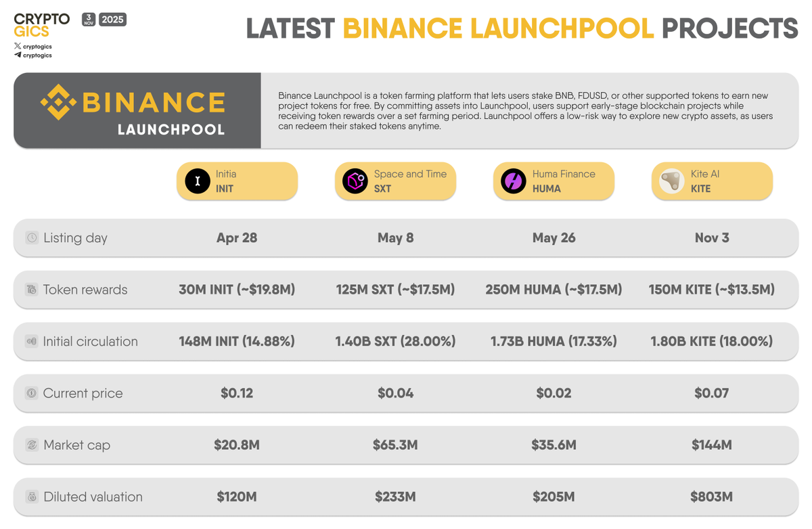The height and width of the screenshot is (529, 812).
Task: Click the Binance Launchpool description paragraph
Action: tap(525, 111)
